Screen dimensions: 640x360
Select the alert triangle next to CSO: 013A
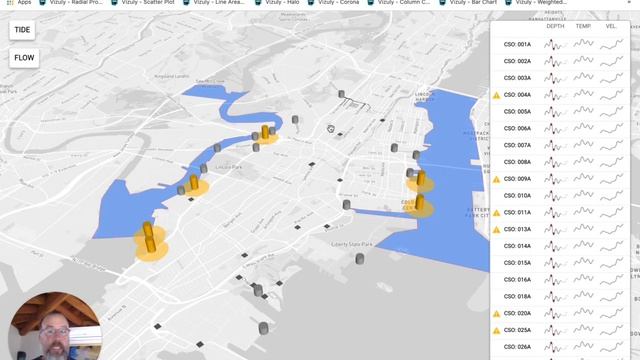(x=496, y=230)
